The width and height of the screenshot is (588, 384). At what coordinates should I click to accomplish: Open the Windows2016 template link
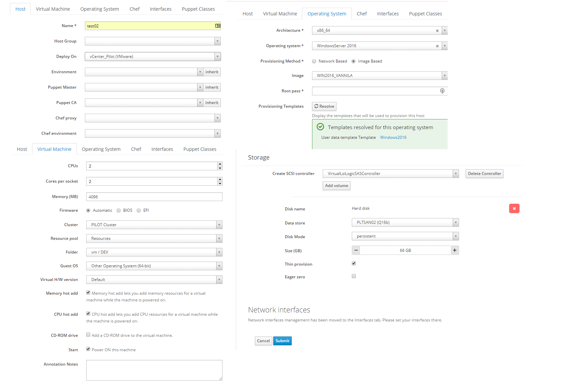393,137
